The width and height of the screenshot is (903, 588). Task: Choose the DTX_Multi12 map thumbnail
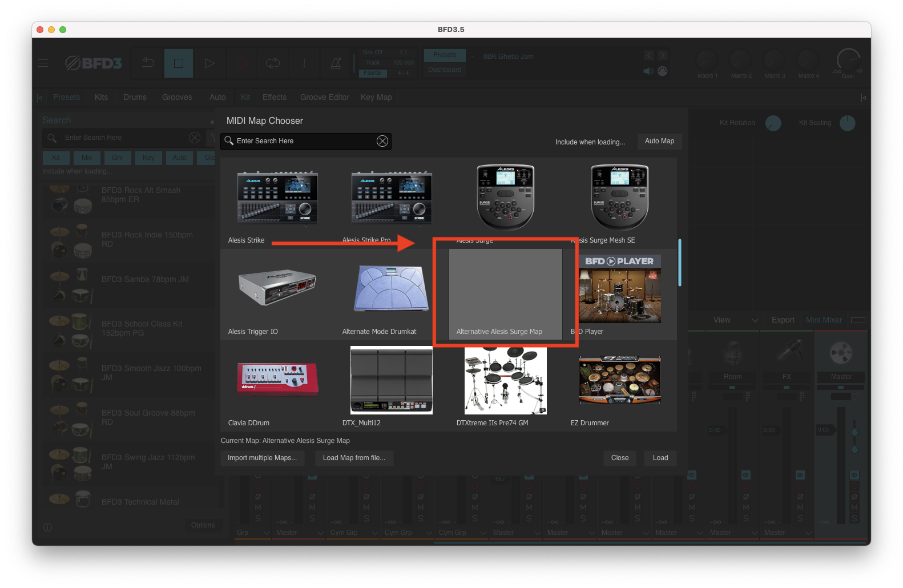click(392, 380)
